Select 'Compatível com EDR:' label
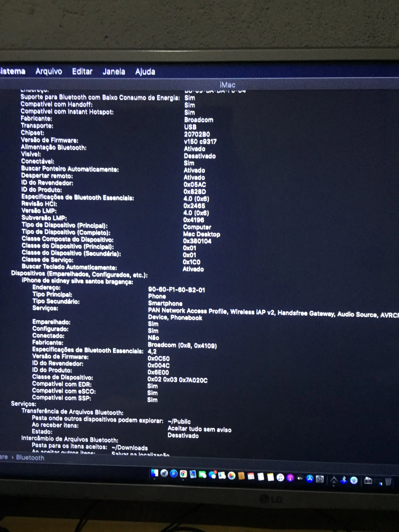Viewport: 399px width, 532px height. (62, 384)
